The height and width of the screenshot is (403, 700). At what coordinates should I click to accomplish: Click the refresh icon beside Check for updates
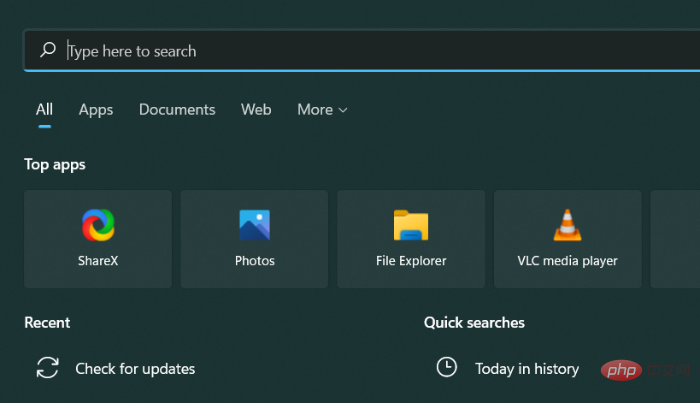pos(48,368)
